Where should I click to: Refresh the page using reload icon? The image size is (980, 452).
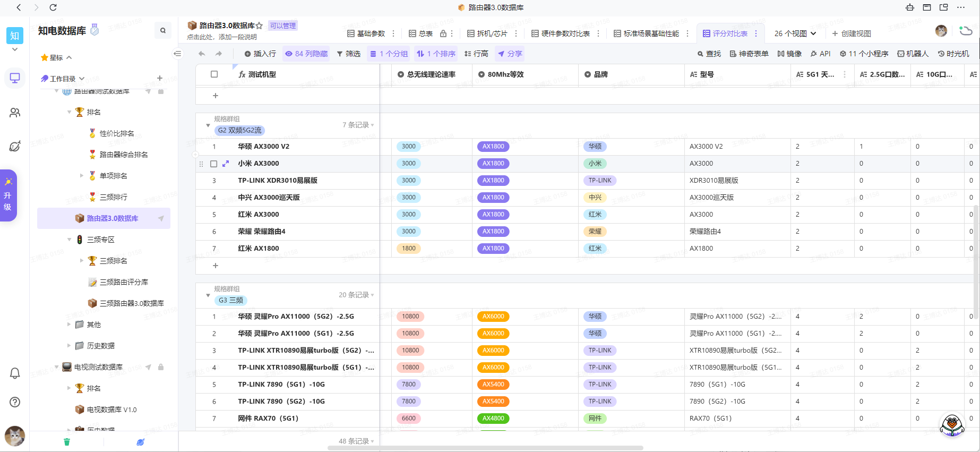tap(53, 7)
